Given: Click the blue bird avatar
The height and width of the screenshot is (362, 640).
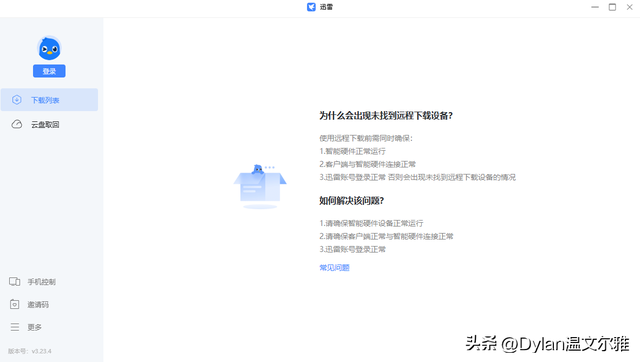Looking at the screenshot, I should (x=49, y=48).
